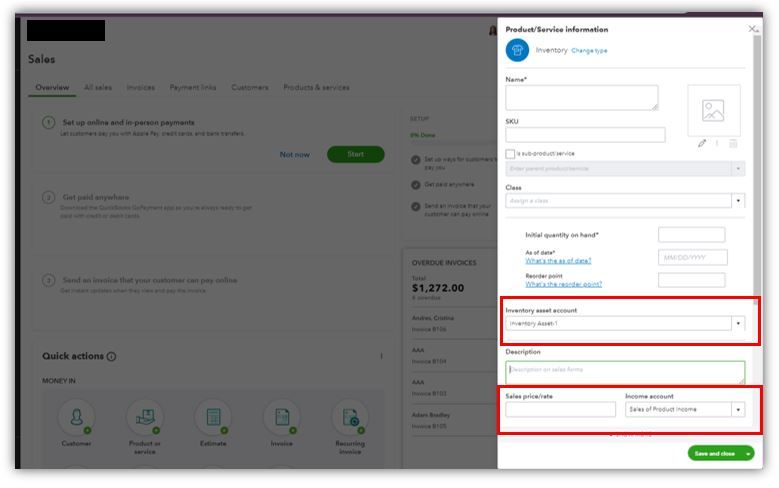The height and width of the screenshot is (488, 779).
Task: Close the Product/Service information panel
Action: tap(753, 29)
